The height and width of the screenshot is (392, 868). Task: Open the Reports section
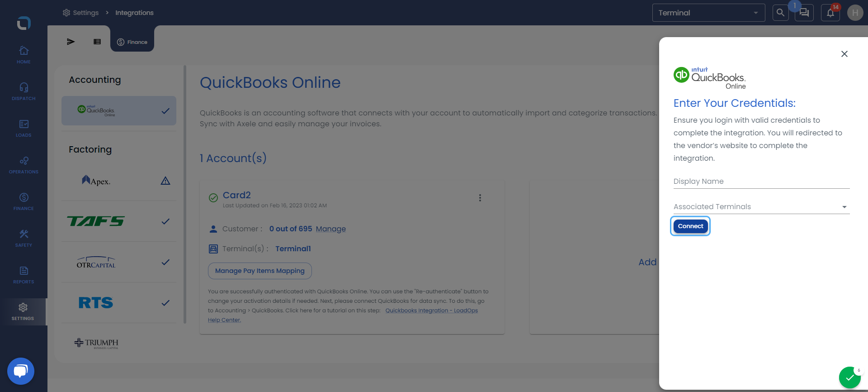[x=24, y=275]
